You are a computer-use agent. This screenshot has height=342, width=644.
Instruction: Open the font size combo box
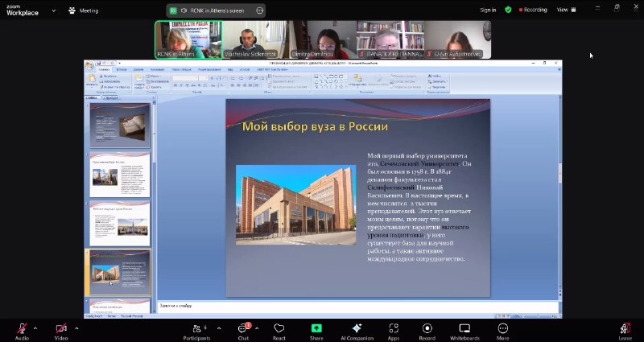pos(204,78)
